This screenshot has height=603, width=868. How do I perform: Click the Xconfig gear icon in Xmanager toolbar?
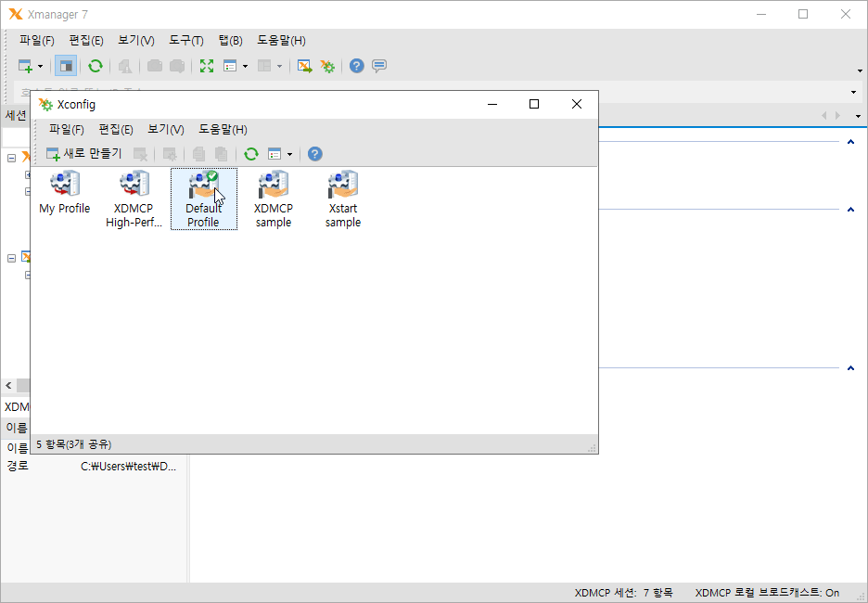(x=327, y=67)
